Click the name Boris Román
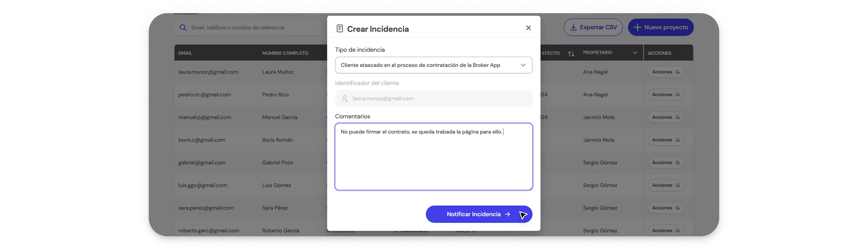Viewport: 868px width, 251px height. click(x=278, y=140)
